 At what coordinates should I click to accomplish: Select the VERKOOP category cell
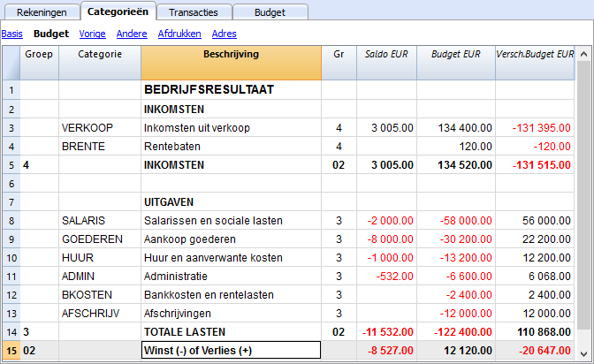(x=100, y=127)
